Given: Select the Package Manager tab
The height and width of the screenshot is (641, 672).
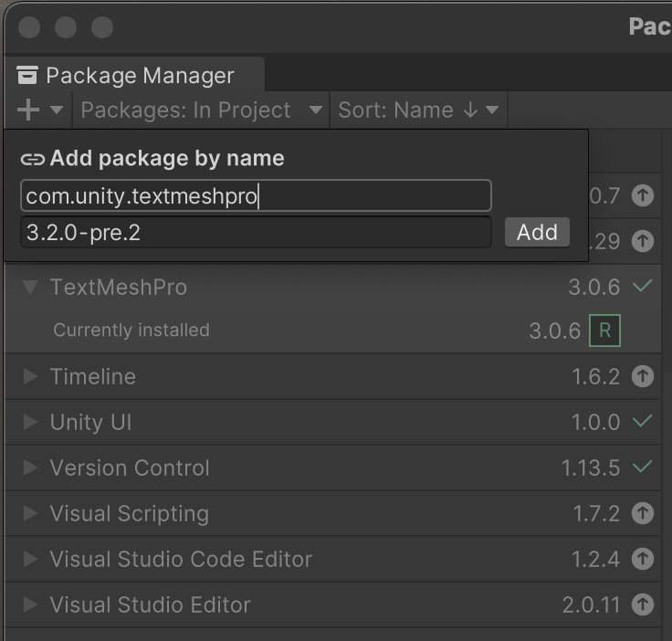Looking at the screenshot, I should pos(134,75).
